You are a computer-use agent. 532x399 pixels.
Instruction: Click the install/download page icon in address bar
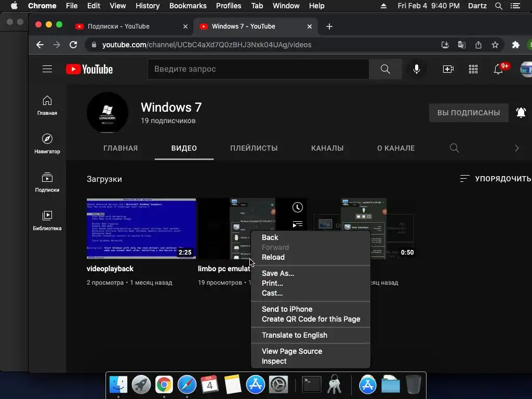point(445,45)
